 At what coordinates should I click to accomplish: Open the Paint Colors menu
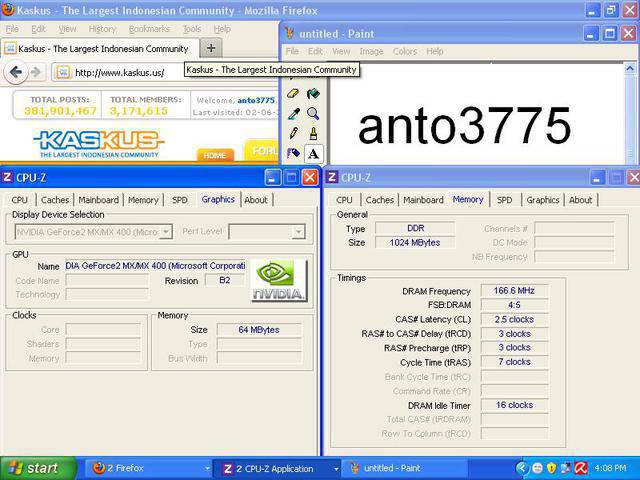[404, 51]
